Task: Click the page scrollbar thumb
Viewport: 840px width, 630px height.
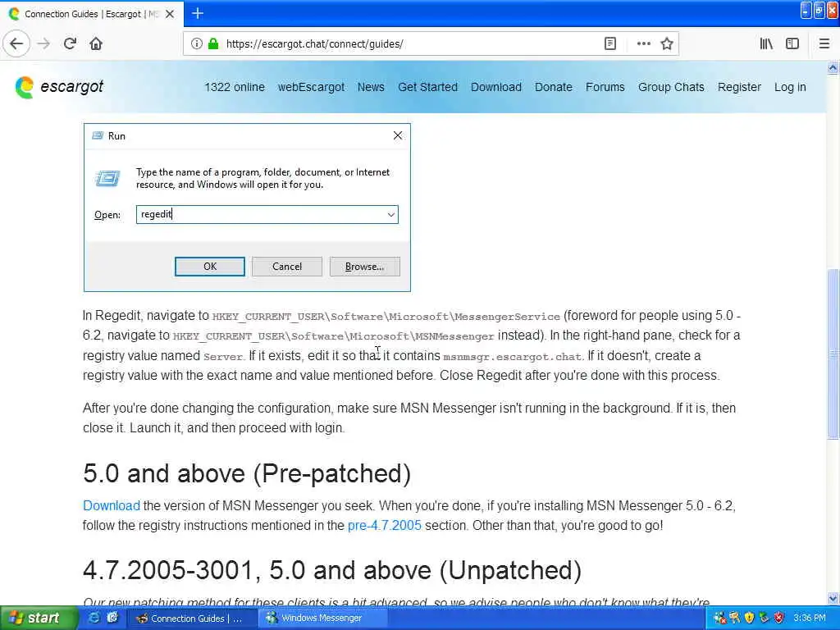Action: click(x=833, y=353)
